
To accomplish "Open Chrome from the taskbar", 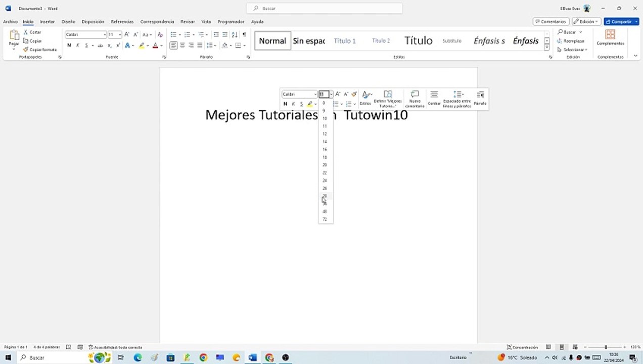I will (203, 357).
